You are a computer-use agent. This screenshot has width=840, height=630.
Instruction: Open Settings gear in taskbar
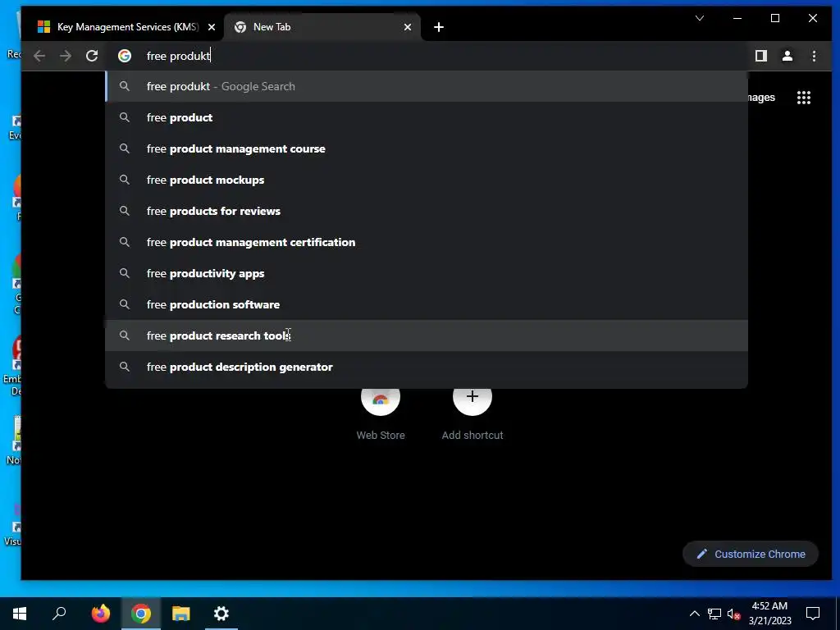click(x=221, y=614)
